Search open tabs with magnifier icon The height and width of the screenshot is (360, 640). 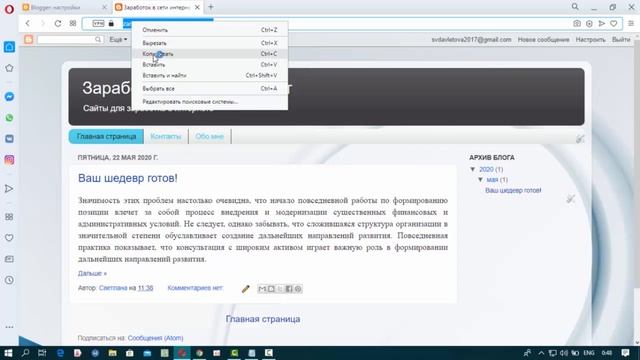point(575,7)
